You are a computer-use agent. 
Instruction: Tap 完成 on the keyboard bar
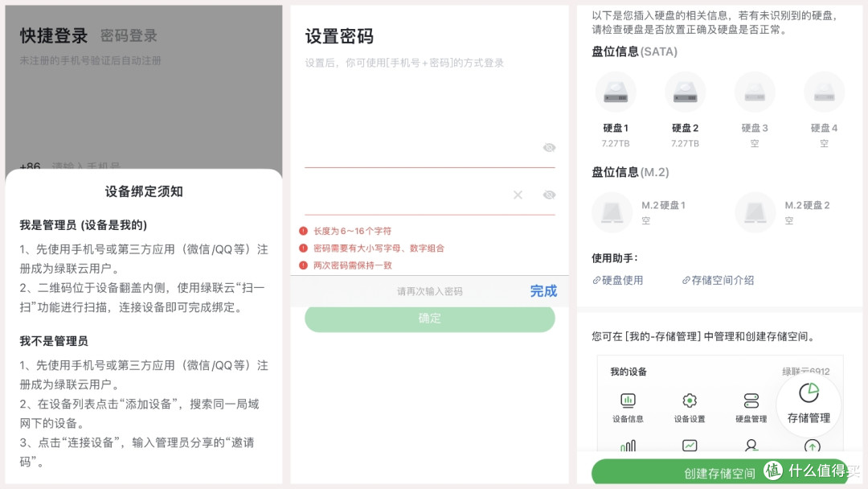pos(543,291)
